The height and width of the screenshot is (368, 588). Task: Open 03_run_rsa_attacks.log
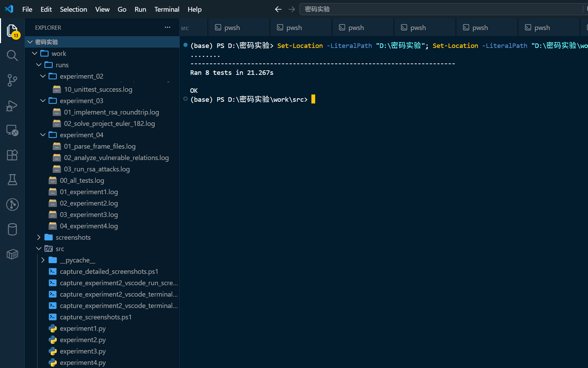[x=102, y=169]
